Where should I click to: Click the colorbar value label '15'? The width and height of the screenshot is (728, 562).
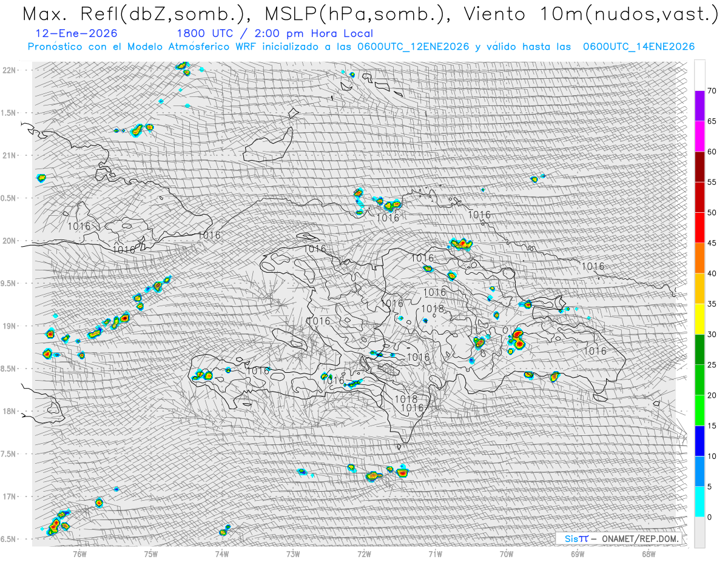click(712, 426)
